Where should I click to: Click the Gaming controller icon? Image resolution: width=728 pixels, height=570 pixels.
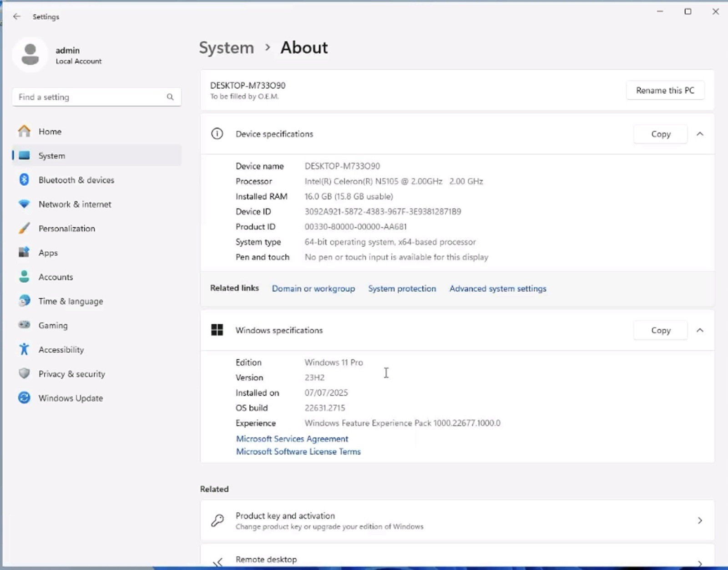(24, 325)
